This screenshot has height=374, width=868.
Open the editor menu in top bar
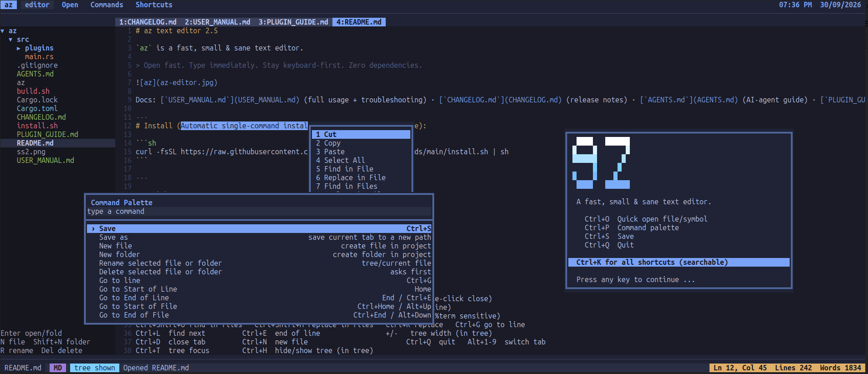coord(37,5)
